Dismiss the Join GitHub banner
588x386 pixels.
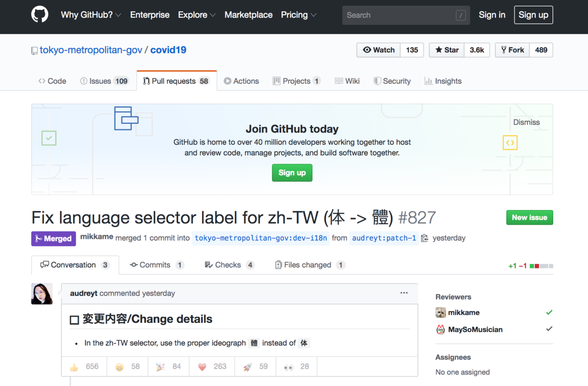pos(526,122)
